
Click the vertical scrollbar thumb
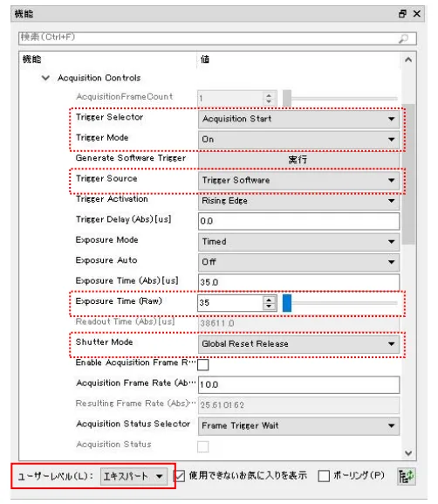point(408,174)
